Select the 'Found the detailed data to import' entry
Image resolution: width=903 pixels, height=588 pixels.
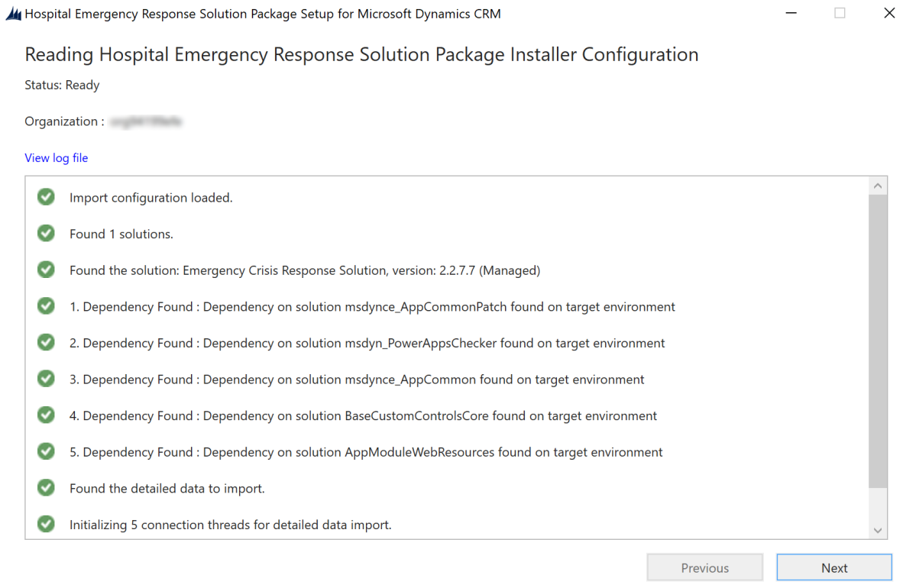coord(167,489)
